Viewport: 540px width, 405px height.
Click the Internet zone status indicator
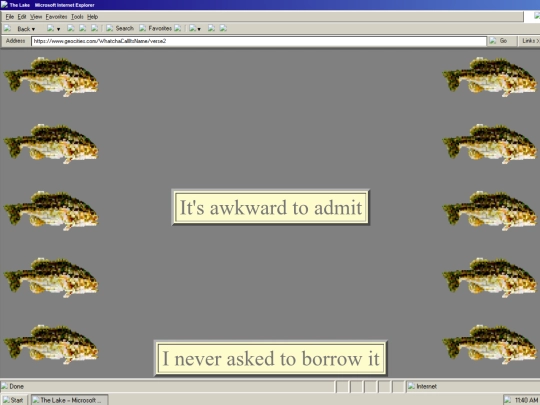point(422,386)
